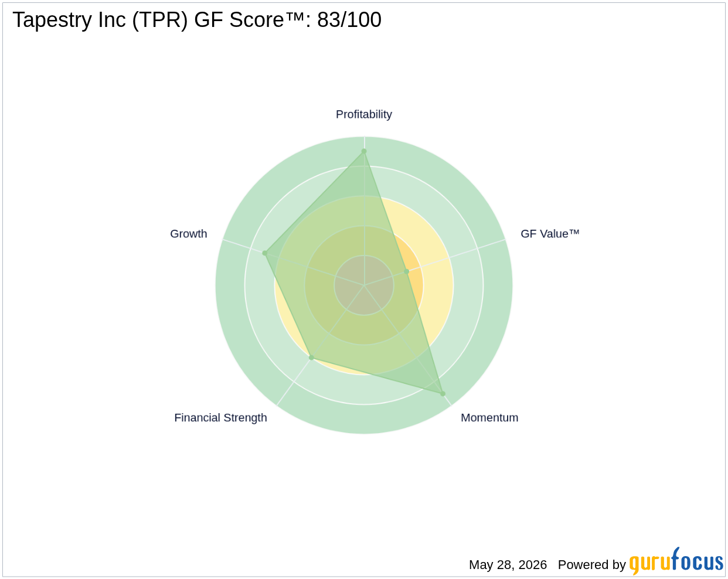Viewport: 728px width, 579px height.
Task: Click the Profitability data point on radar
Action: 364,151
